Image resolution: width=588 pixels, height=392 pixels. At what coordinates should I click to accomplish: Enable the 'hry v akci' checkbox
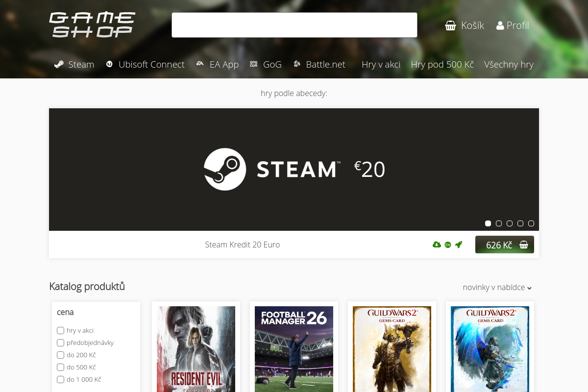click(x=61, y=330)
